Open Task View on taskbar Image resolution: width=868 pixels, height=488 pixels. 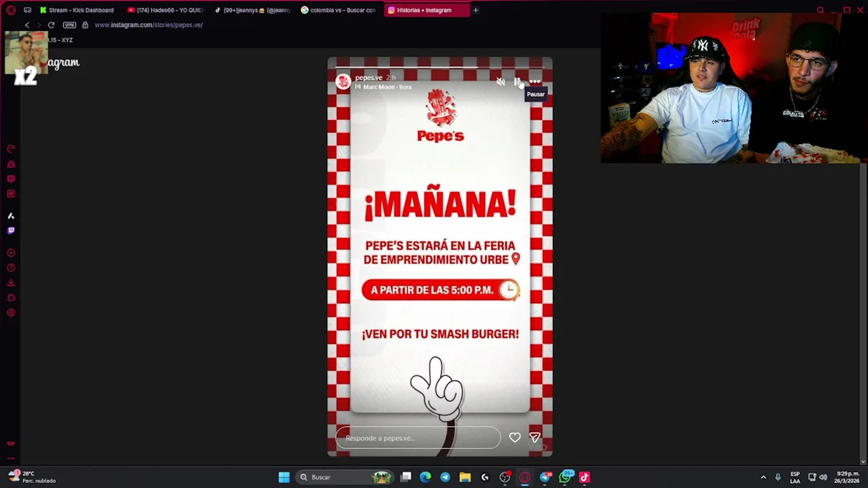[406, 477]
